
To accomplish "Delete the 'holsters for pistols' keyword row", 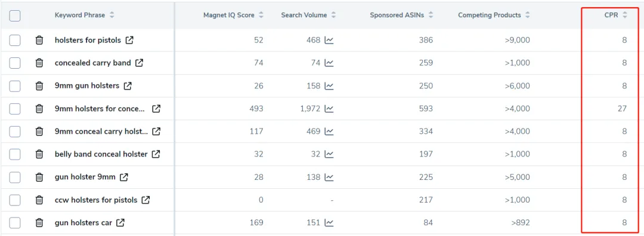I will coord(39,41).
